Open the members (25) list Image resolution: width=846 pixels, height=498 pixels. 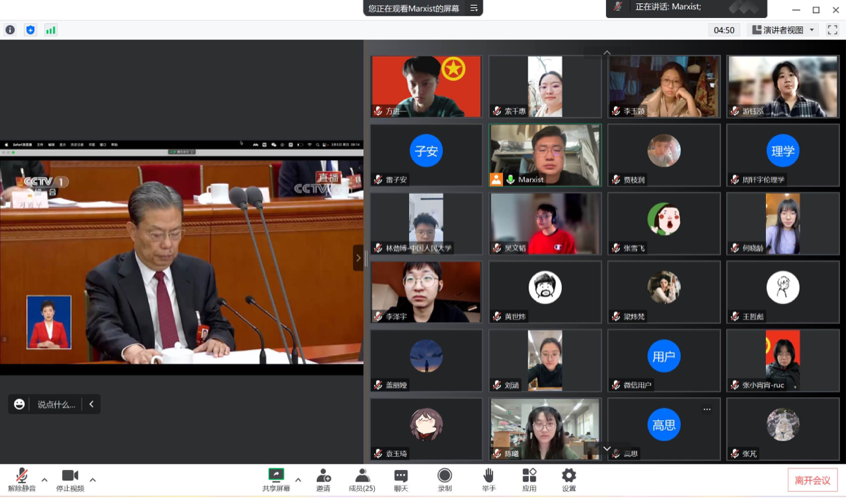(362, 477)
